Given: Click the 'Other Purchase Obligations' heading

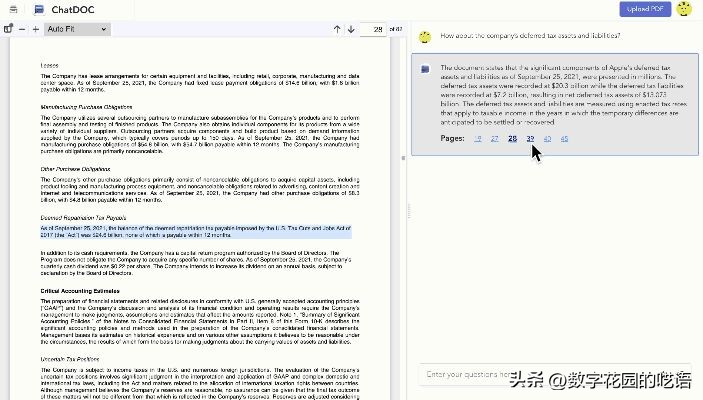Looking at the screenshot, I should click(x=75, y=169).
